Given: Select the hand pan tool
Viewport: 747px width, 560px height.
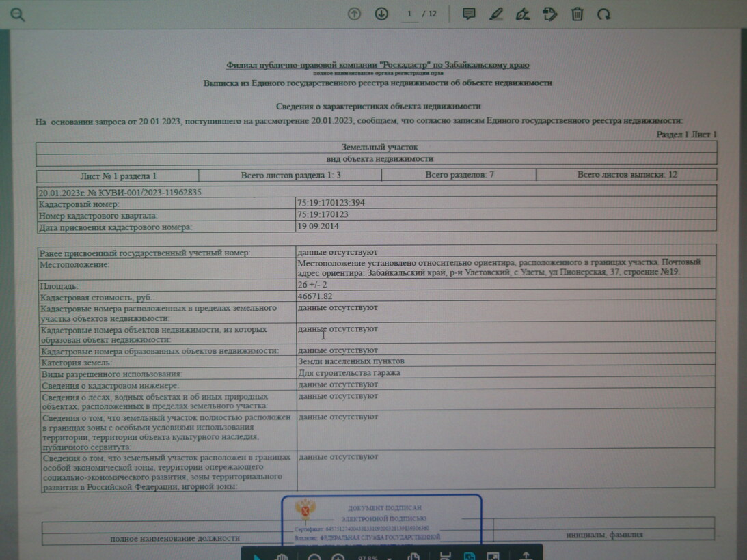Looking at the screenshot, I should [282, 556].
